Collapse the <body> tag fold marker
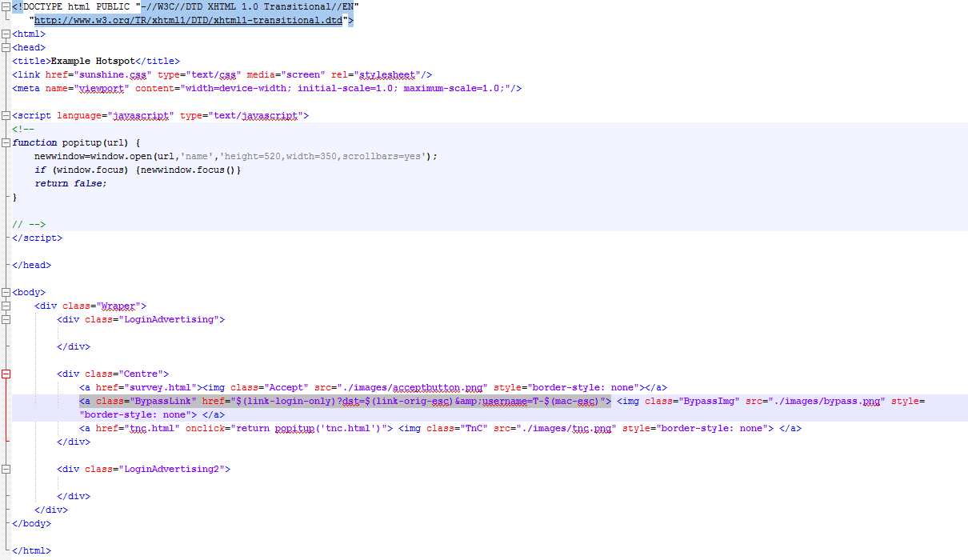Image resolution: width=968 pixels, height=560 pixels. [x=6, y=293]
